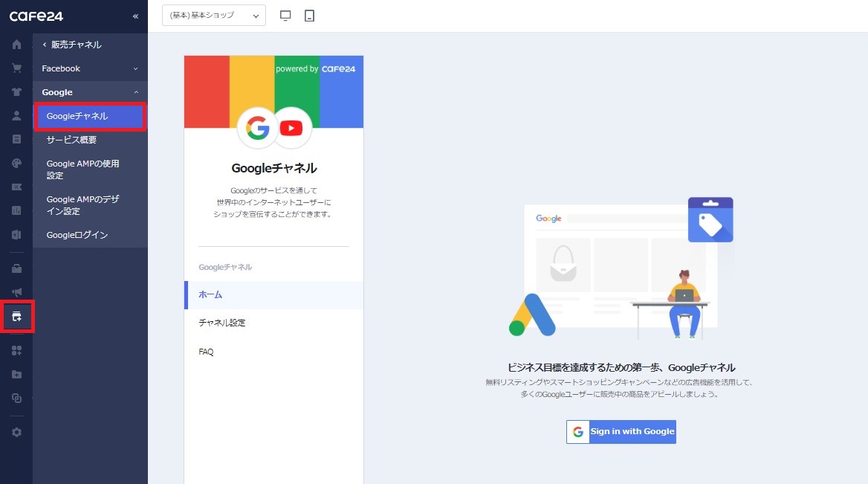Open the customers person icon
Viewport: 868px width, 484px height.
[16, 116]
